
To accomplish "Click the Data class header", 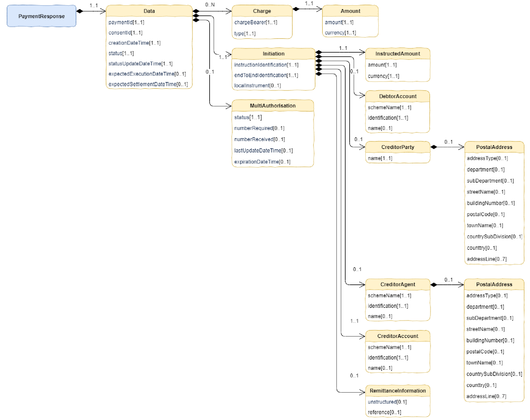I will tap(149, 11).
